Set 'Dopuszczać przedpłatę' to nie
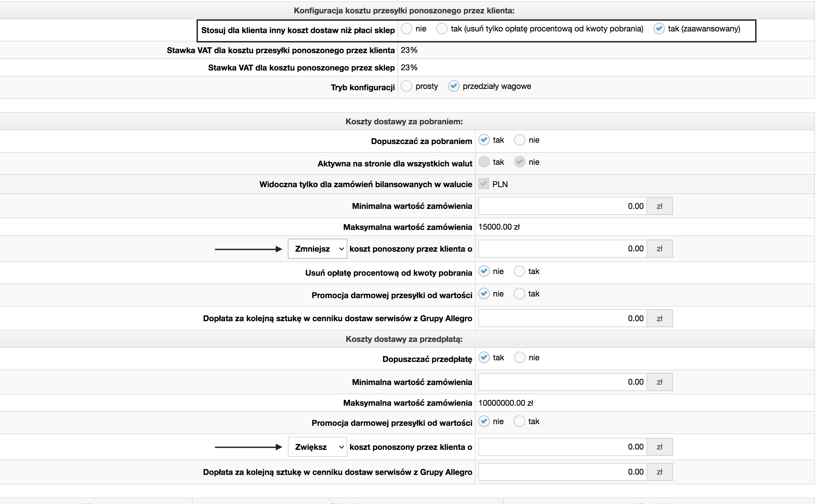This screenshot has width=819, height=504. (519, 358)
